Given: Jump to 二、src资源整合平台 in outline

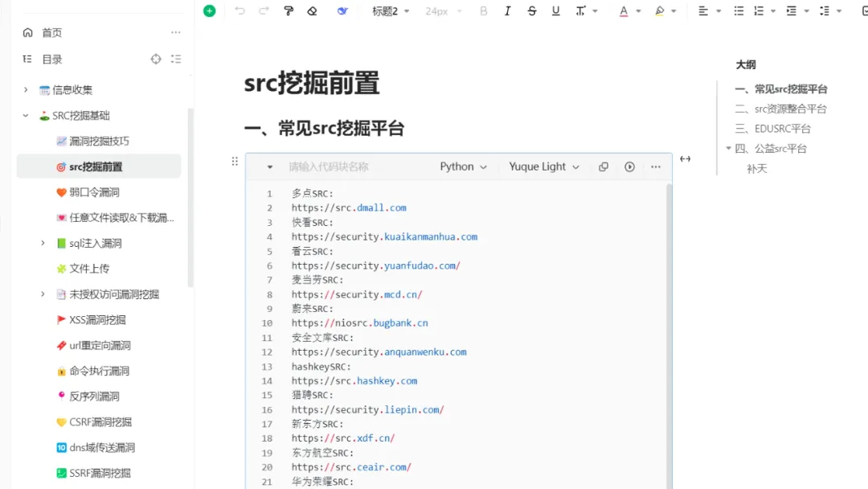Looking at the screenshot, I should [x=780, y=109].
